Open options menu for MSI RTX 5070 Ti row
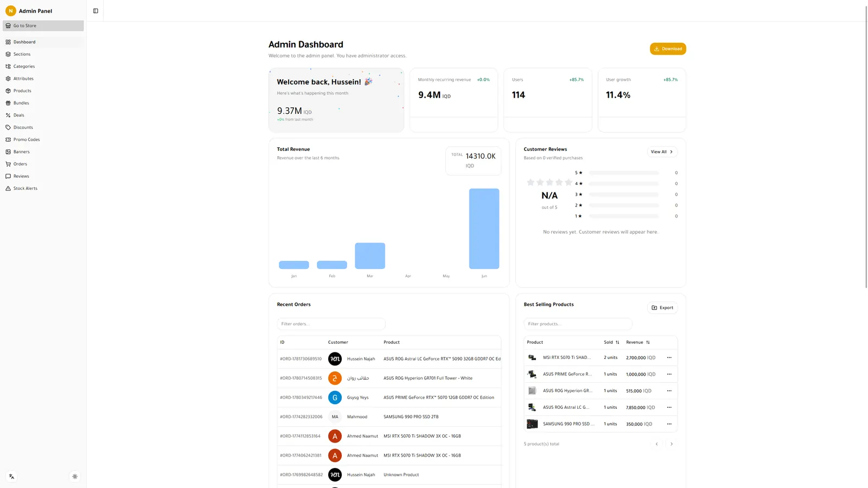The image size is (868, 488). pos(669,357)
